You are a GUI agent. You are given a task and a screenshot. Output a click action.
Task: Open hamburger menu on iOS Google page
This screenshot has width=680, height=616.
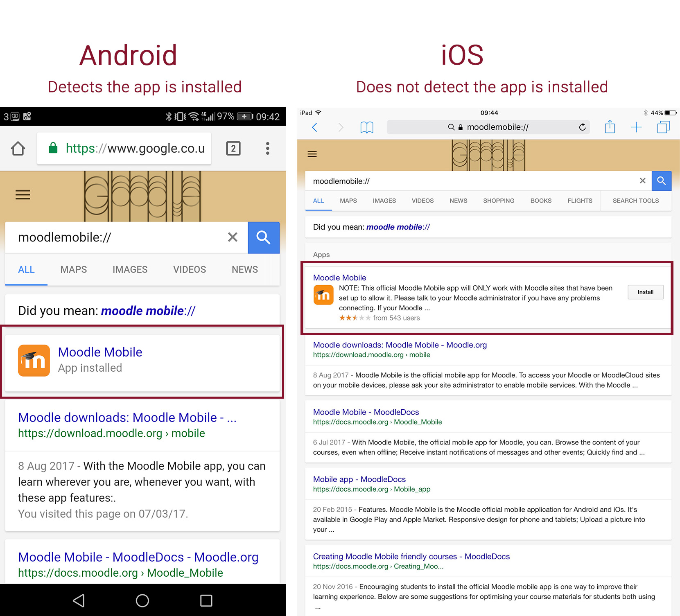coord(312,154)
